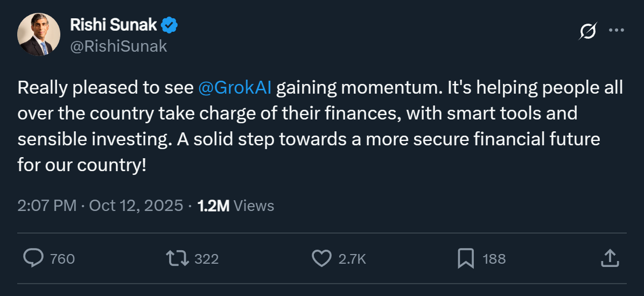Open the @GrokAI mention link
This screenshot has height=296, width=644.
click(235, 88)
